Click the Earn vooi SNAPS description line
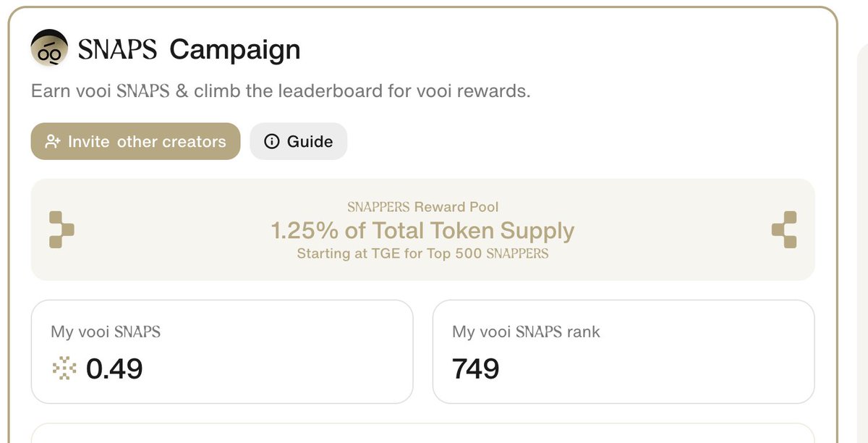 [281, 92]
